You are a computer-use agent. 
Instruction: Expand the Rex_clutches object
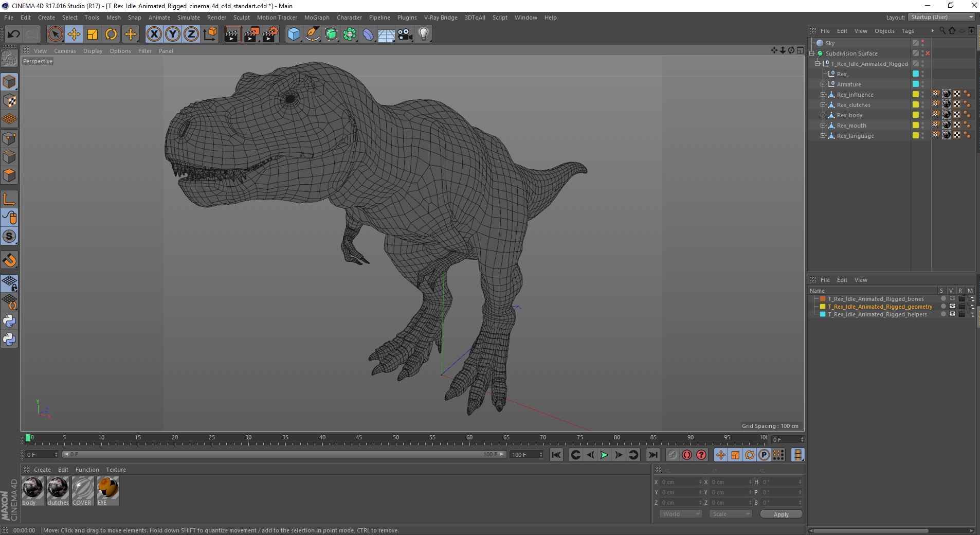[x=823, y=105]
